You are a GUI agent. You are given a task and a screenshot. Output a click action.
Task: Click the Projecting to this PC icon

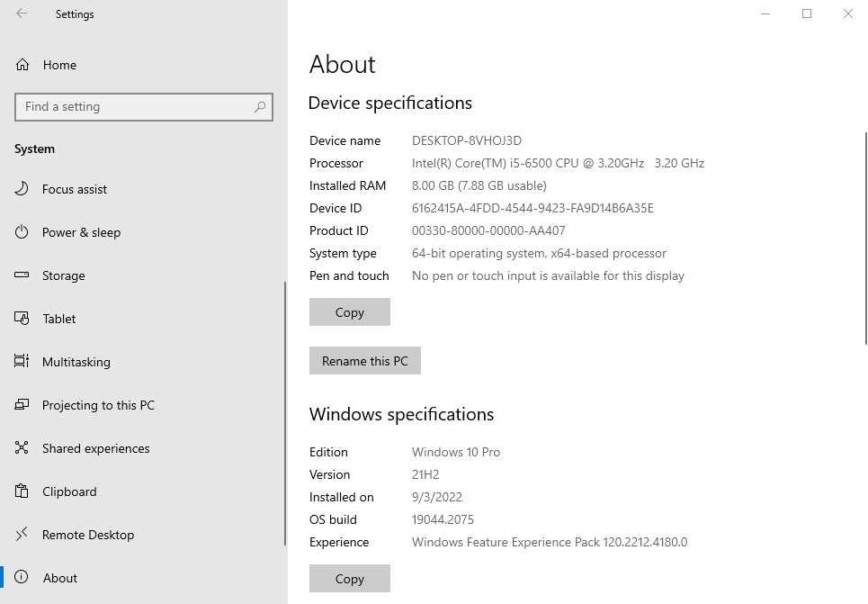(22, 404)
